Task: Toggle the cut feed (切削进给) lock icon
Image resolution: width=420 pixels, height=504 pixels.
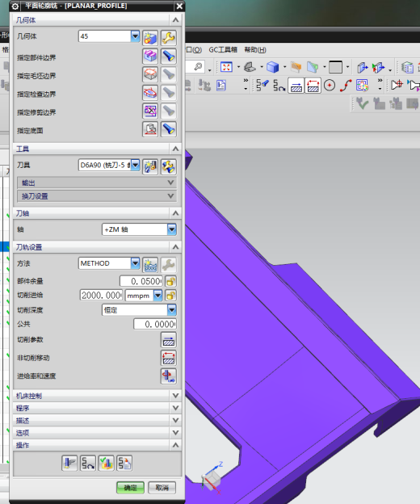Action: coord(170,296)
